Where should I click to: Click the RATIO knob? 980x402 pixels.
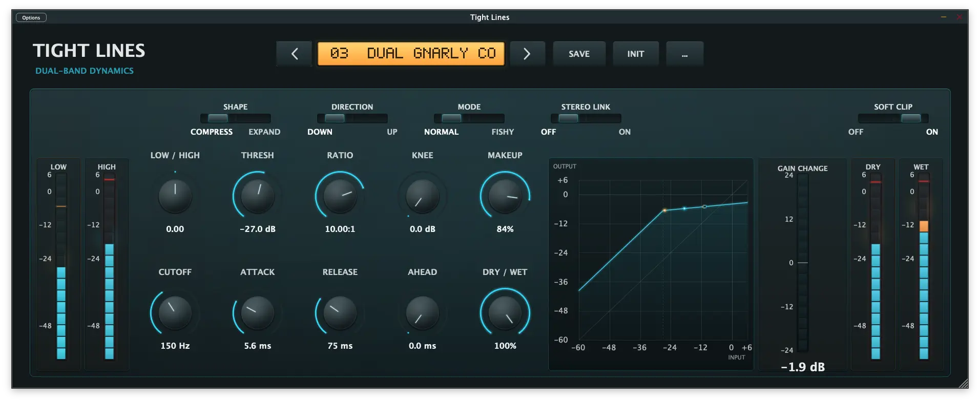point(340,196)
